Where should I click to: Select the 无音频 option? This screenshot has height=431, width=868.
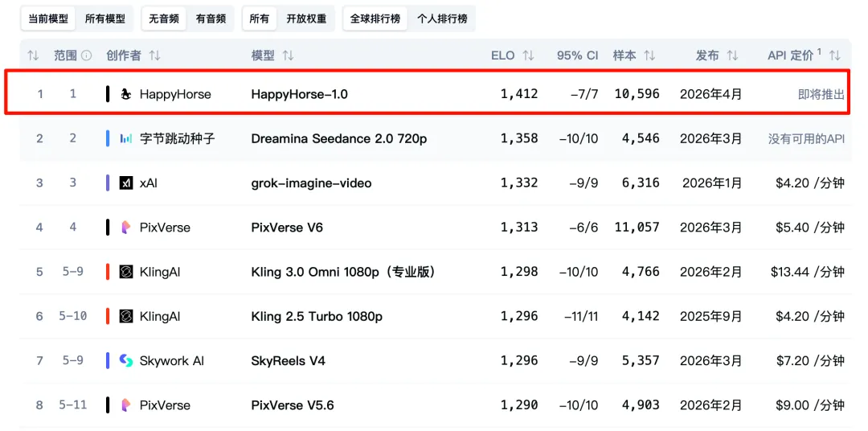(163, 18)
